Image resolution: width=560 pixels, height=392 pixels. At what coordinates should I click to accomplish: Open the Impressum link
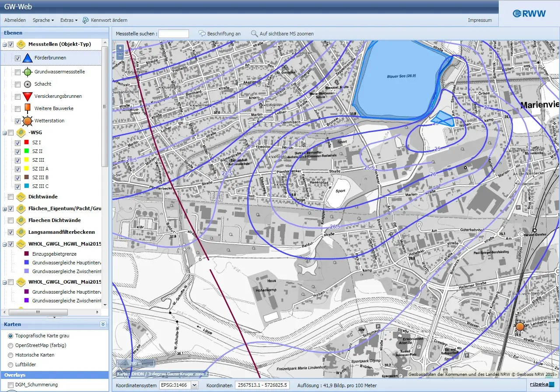coord(479,20)
